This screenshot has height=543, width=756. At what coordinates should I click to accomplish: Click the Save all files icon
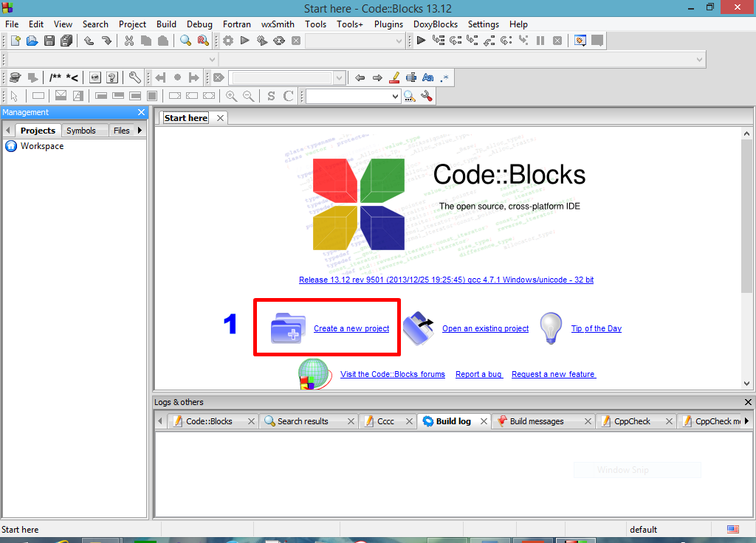[66, 41]
